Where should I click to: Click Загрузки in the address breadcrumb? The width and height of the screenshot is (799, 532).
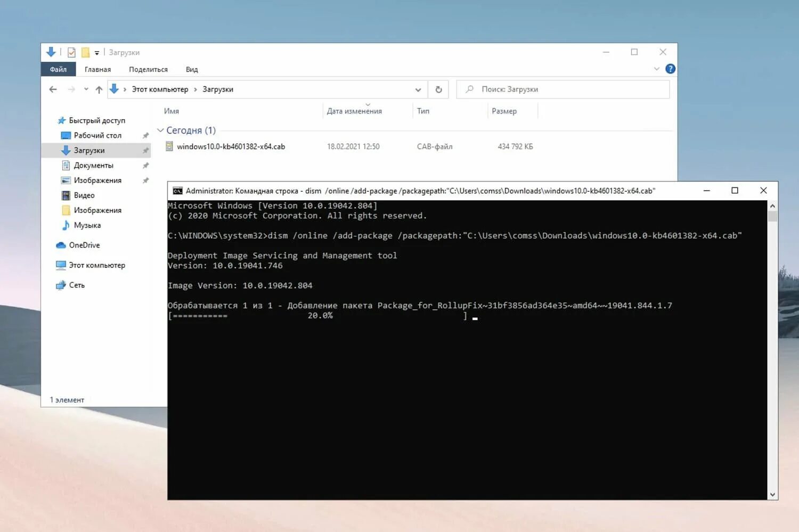(218, 89)
